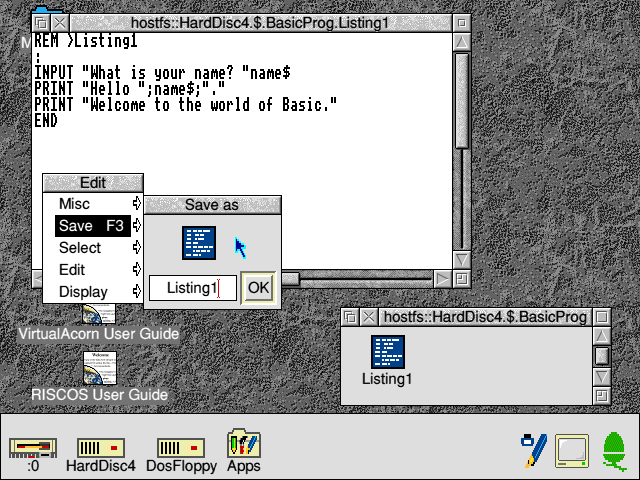Open the HardDisc4 drive icon
The image size is (640, 480).
point(101,448)
